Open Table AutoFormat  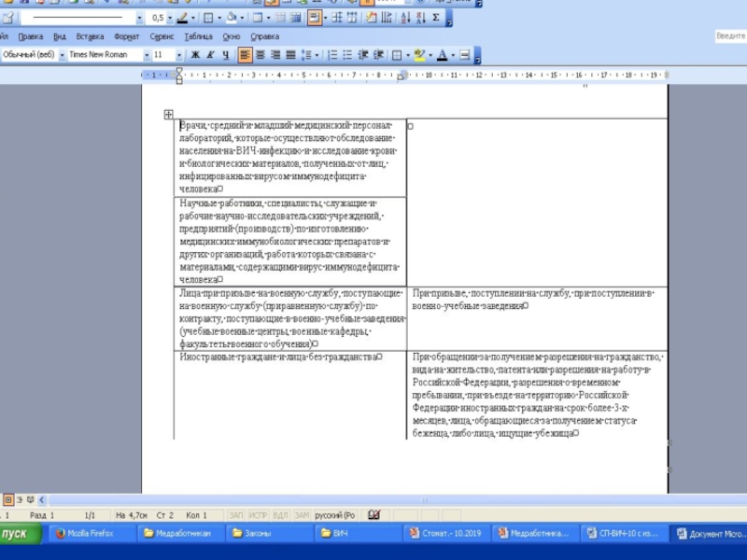pyautogui.click(x=371, y=18)
